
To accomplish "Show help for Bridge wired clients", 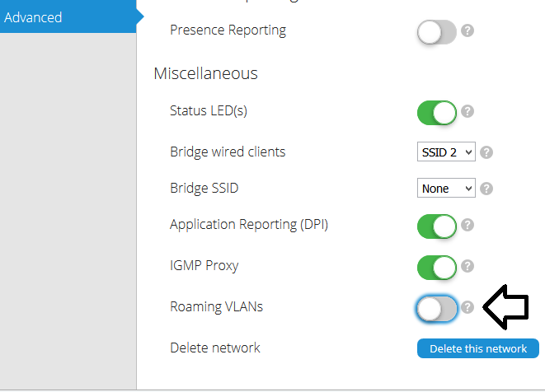I will point(486,152).
